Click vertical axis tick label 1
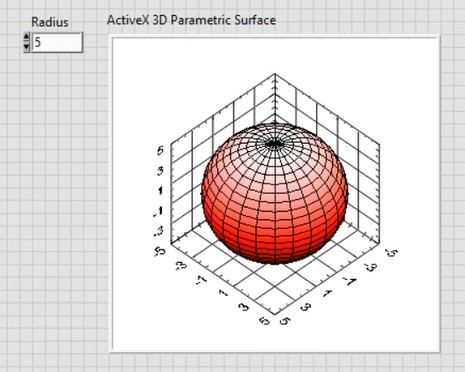Image resolution: width=465 pixels, height=372 pixels. tap(161, 191)
